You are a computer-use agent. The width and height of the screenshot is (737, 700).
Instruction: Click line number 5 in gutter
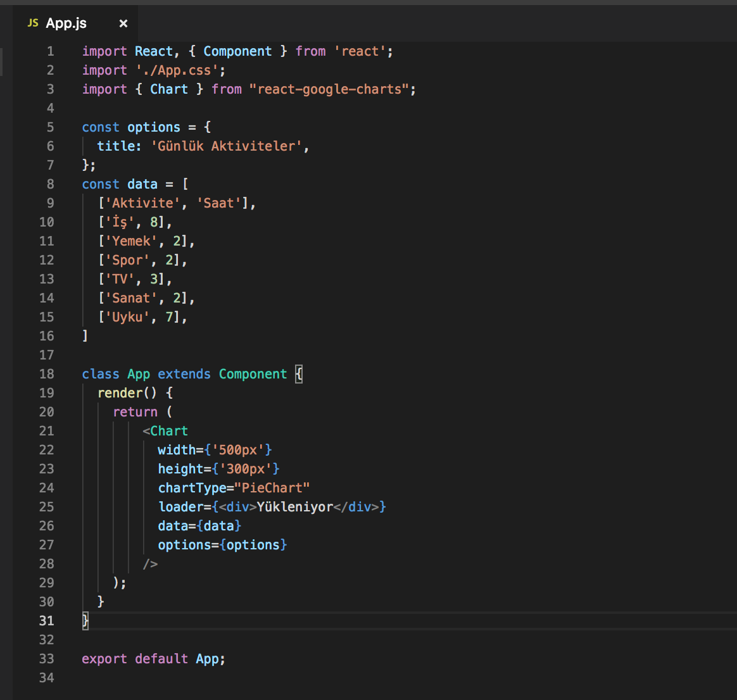point(50,127)
